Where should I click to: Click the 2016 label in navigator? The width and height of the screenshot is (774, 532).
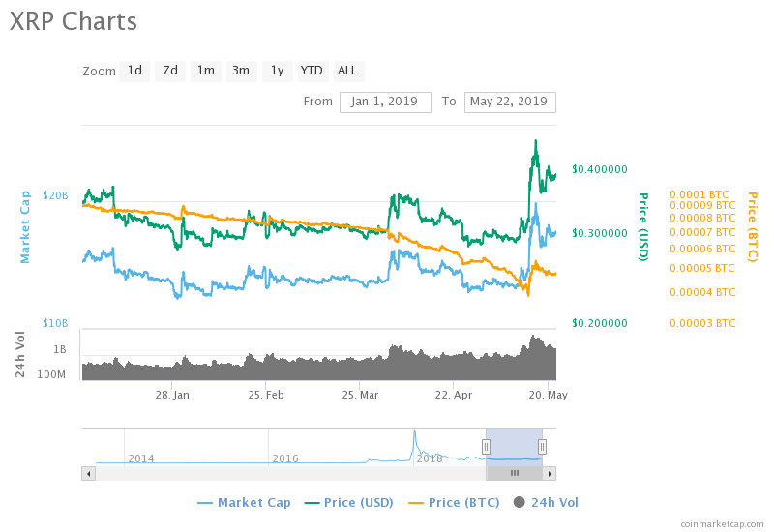pyautogui.click(x=285, y=458)
